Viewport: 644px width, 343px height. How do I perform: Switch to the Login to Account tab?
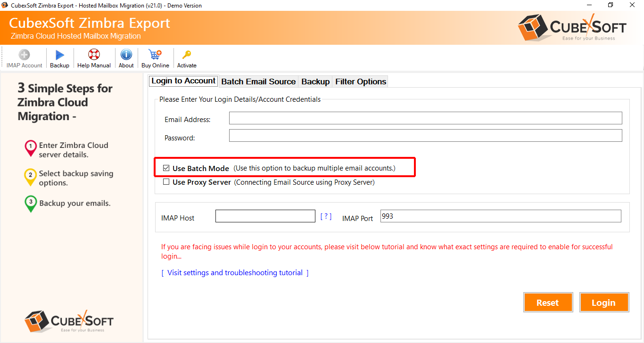(x=183, y=81)
